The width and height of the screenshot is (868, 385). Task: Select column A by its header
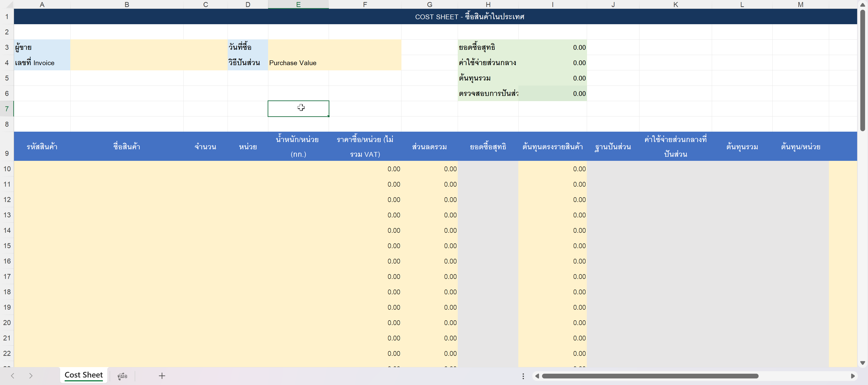(42, 4)
